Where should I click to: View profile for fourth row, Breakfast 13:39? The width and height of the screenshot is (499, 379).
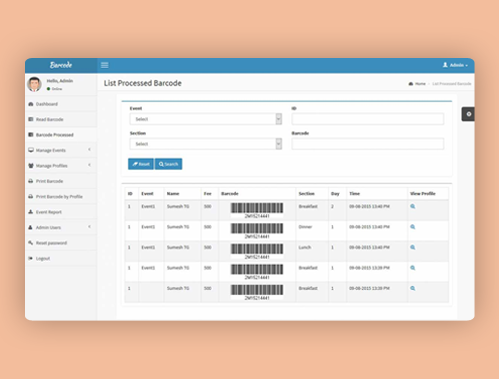413,268
